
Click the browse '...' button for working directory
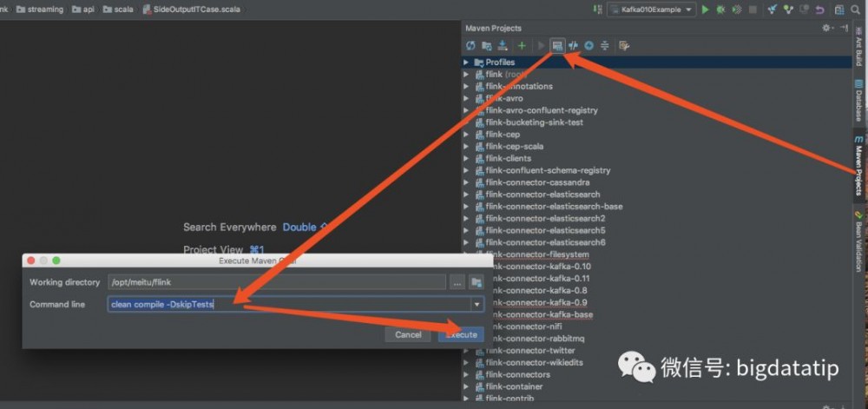pyautogui.click(x=457, y=282)
